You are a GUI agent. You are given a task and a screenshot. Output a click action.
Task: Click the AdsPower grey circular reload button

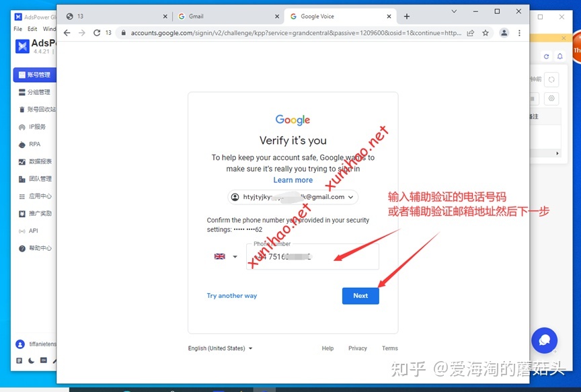point(551,79)
